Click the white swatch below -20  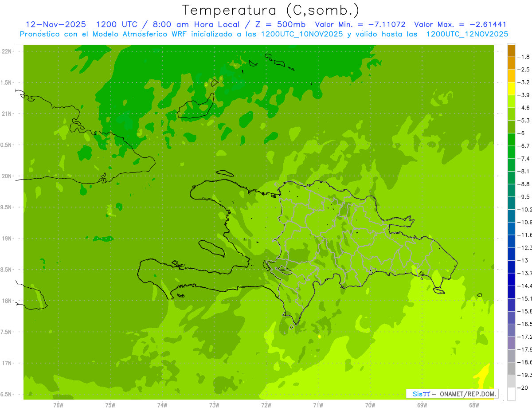pos(511,394)
